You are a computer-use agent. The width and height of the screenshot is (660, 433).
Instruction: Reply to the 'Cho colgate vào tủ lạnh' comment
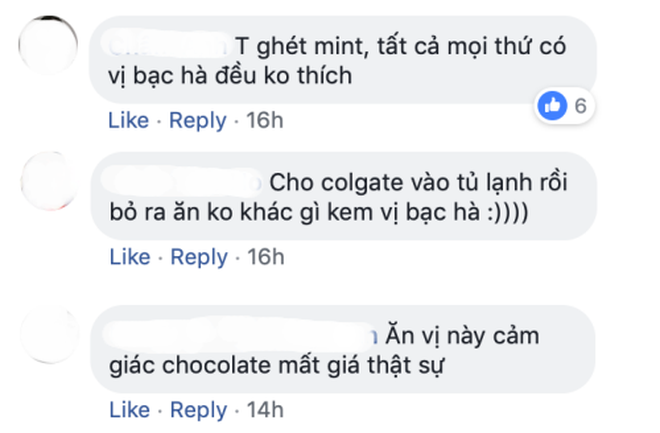199,258
